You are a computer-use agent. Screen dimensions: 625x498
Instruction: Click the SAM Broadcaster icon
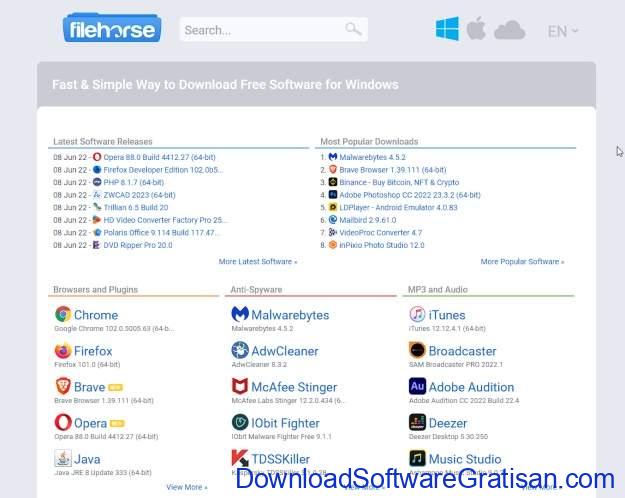click(417, 350)
